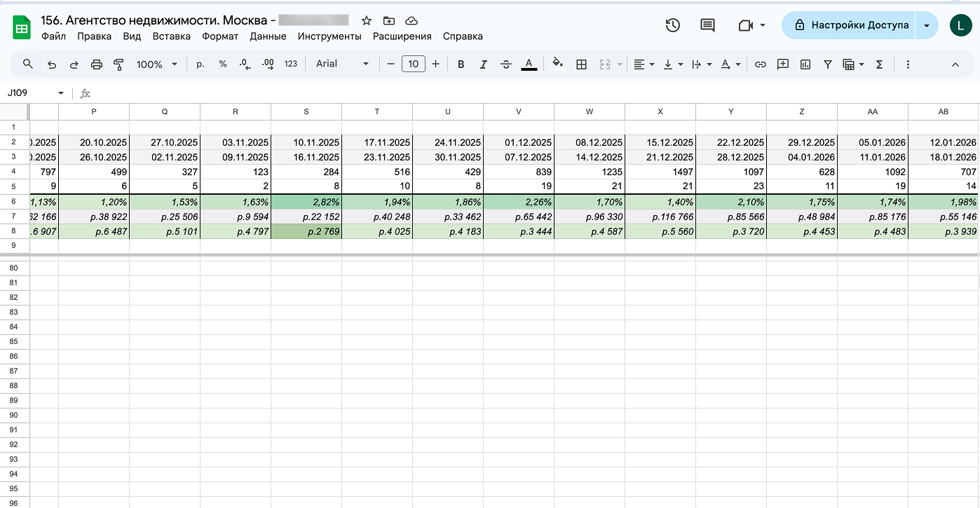
Task: Toggle Strikethrough formatting
Action: (506, 64)
